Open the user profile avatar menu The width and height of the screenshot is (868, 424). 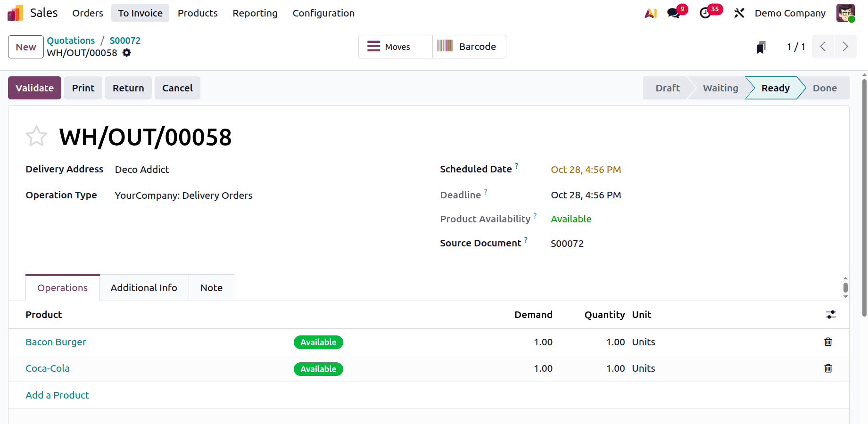[845, 13]
